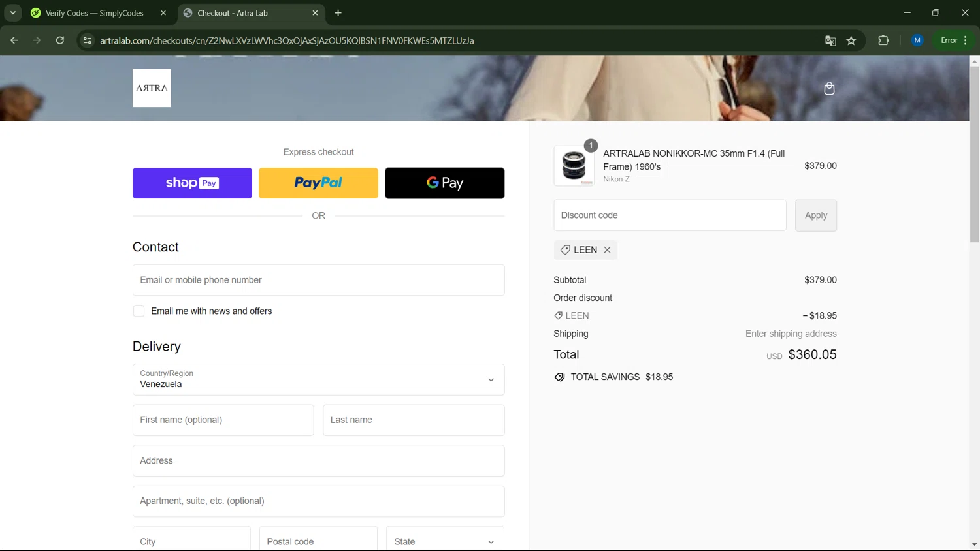980x551 pixels.
Task: Focus the Email or mobile phone number field
Action: coord(318,280)
